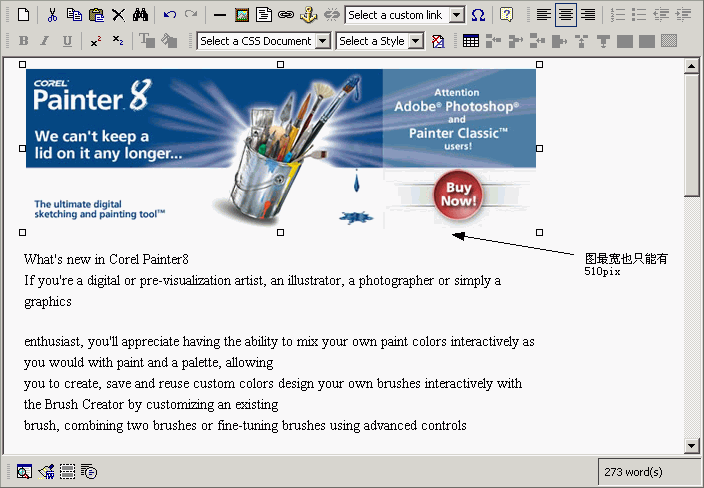Toggle guidelines with dashed rectangle icon
The width and height of the screenshot is (704, 488).
[x=67, y=471]
